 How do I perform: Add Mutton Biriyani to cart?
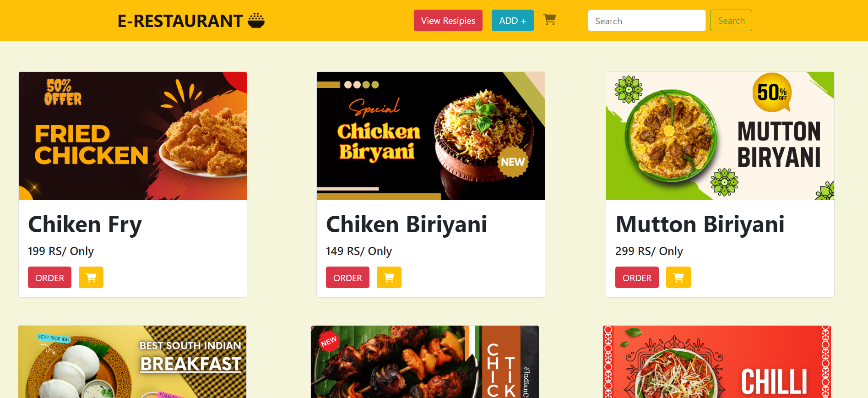[x=678, y=278]
